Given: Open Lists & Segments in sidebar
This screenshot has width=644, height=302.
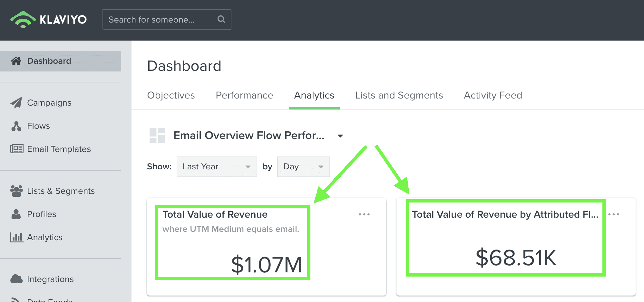Looking at the screenshot, I should point(61,191).
